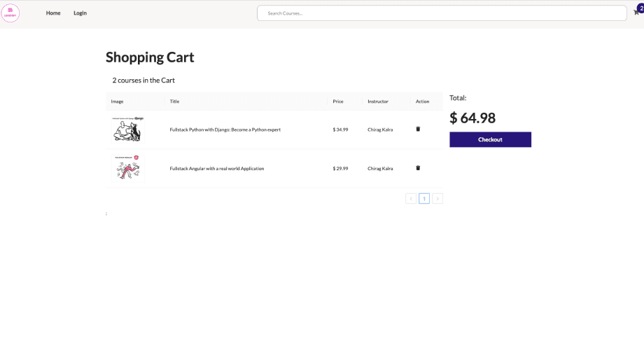This screenshot has width=644, height=350.
Task: Click Chirag Kalra in the Angular row
Action: [x=380, y=169]
